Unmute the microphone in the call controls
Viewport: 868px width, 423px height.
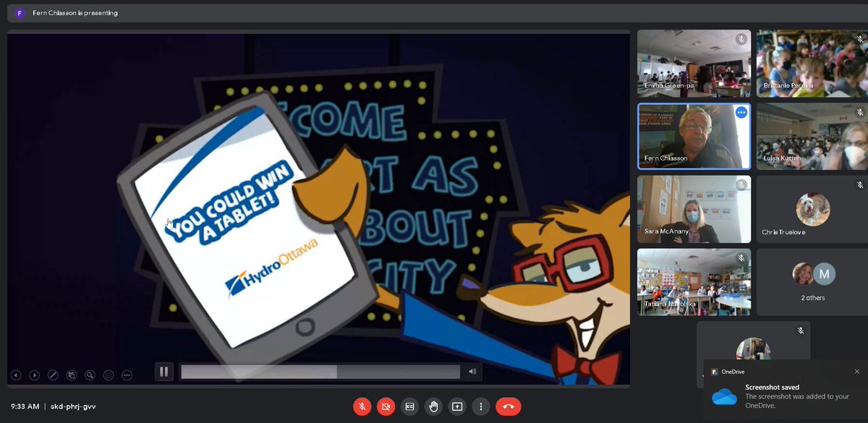362,406
